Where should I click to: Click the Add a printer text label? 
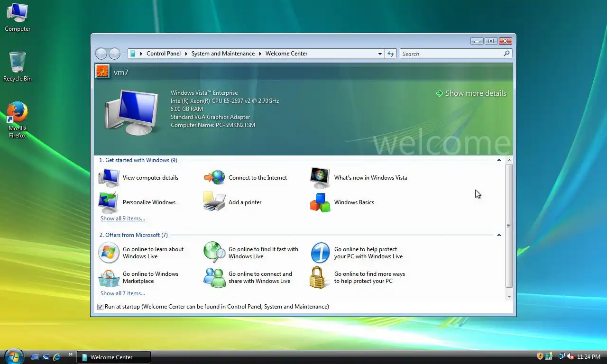click(245, 202)
